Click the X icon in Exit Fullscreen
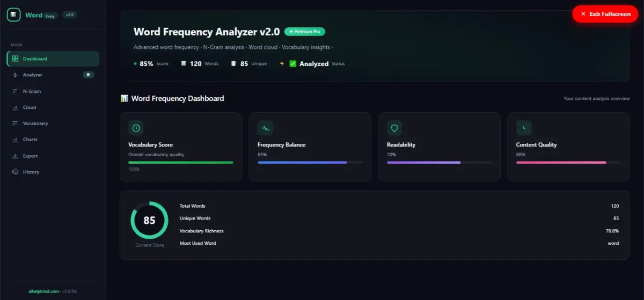 click(583, 14)
